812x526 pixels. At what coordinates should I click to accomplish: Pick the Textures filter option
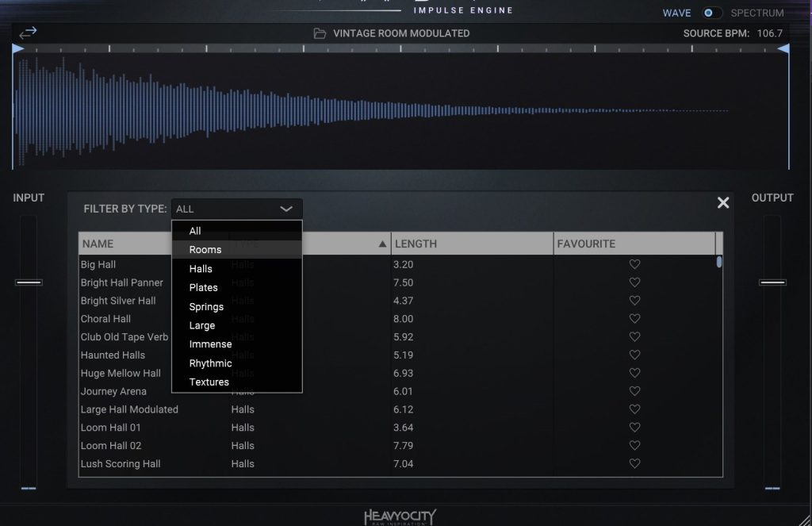coord(209,382)
